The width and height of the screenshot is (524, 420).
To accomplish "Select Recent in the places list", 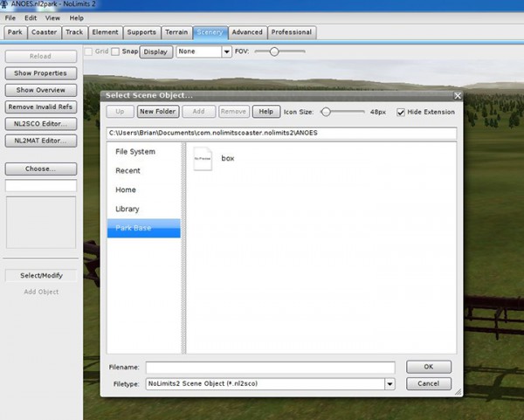I will tap(128, 170).
